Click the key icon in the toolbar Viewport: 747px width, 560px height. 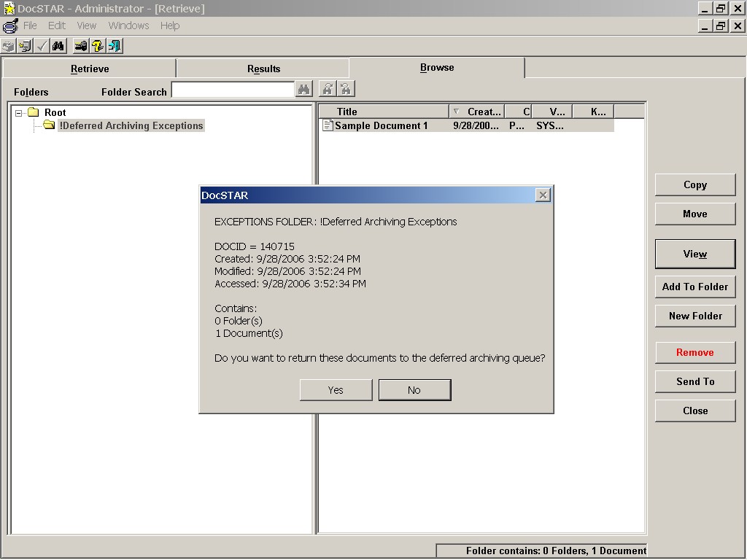tap(81, 46)
